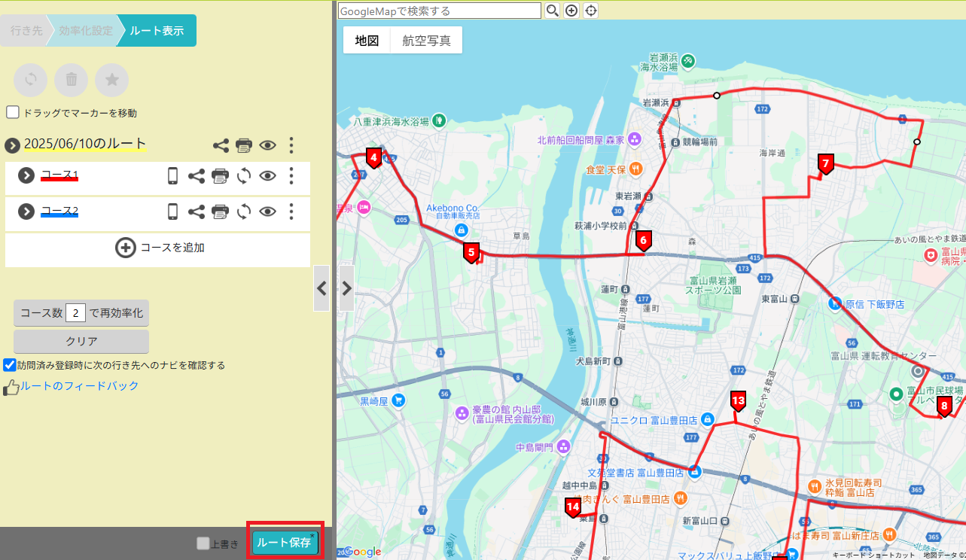Open the route header three-dot menu
The height and width of the screenshot is (560, 966).
point(291,145)
